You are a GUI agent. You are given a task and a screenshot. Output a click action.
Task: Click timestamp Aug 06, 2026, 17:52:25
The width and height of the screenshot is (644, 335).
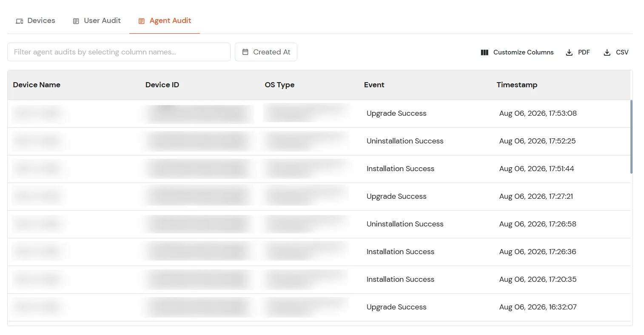pos(537,141)
